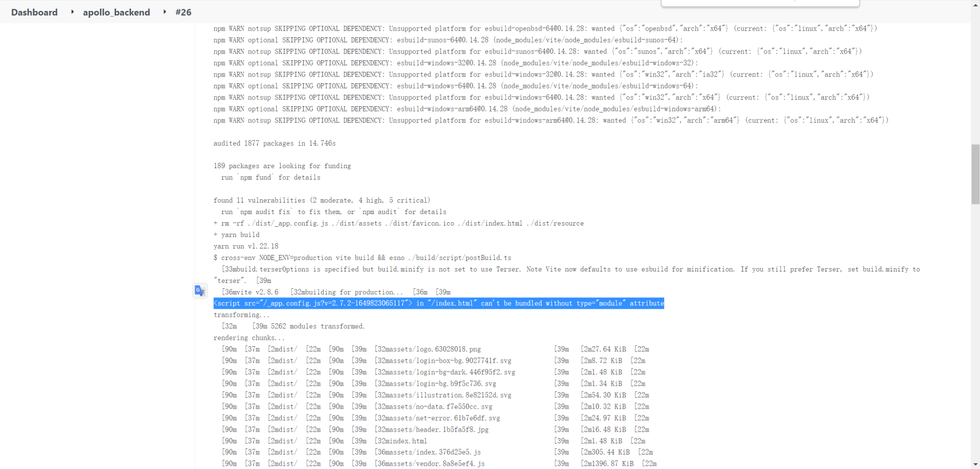Click the '+ yarn build' line
The image size is (980, 469).
[237, 235]
